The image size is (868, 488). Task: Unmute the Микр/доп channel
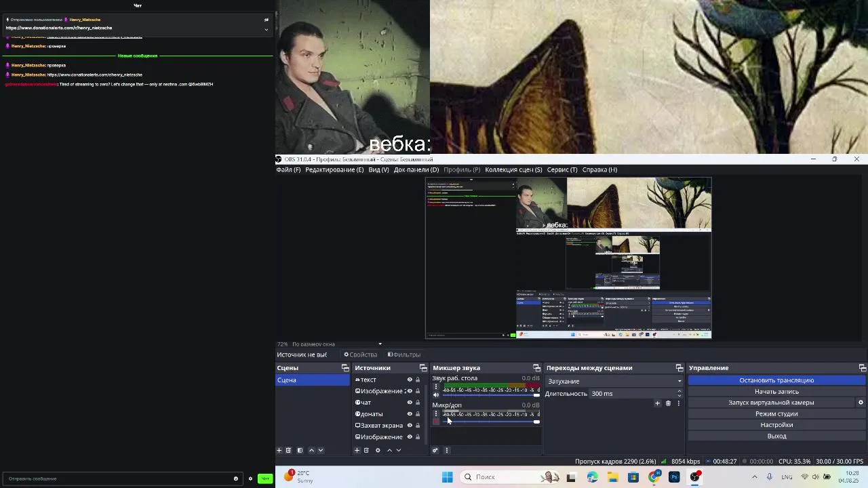(436, 422)
